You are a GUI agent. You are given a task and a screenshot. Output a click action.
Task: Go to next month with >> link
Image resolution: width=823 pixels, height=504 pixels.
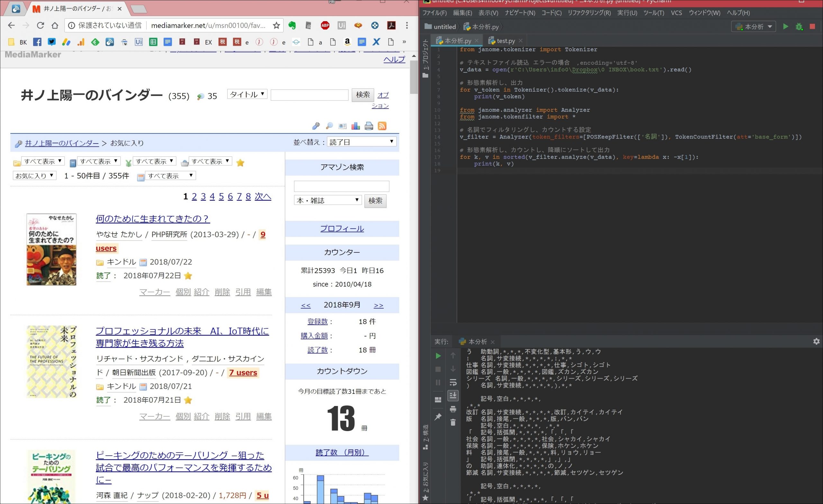378,305
